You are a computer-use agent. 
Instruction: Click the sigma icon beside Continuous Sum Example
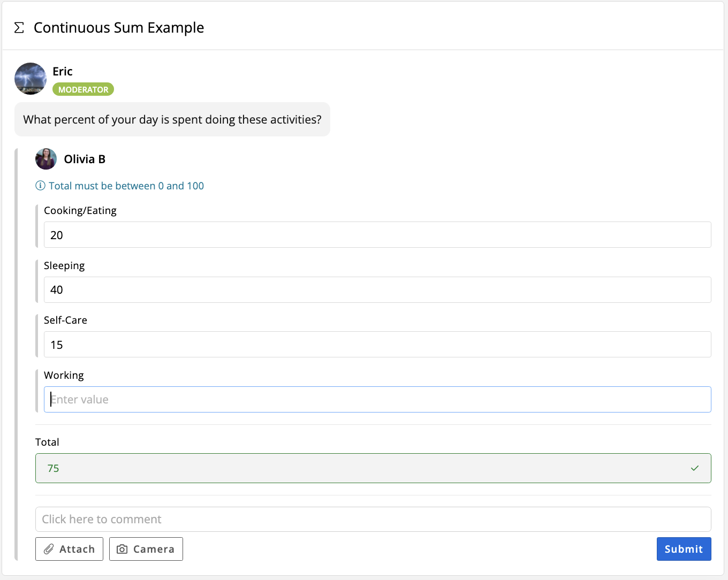pos(19,28)
